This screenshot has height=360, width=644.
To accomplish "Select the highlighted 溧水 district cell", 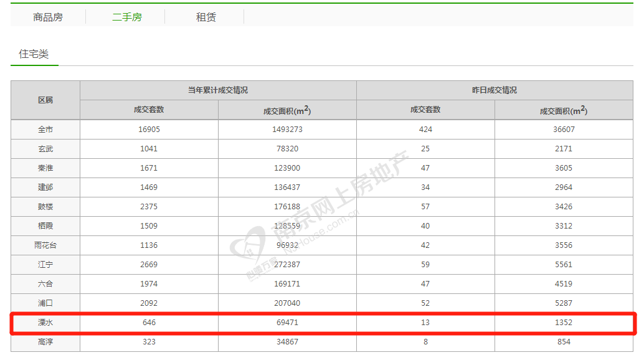I will coord(45,323).
